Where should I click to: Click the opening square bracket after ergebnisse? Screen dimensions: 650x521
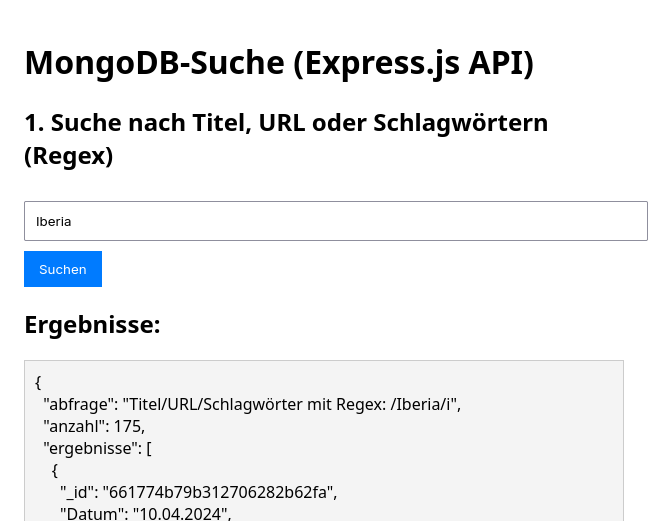click(149, 448)
